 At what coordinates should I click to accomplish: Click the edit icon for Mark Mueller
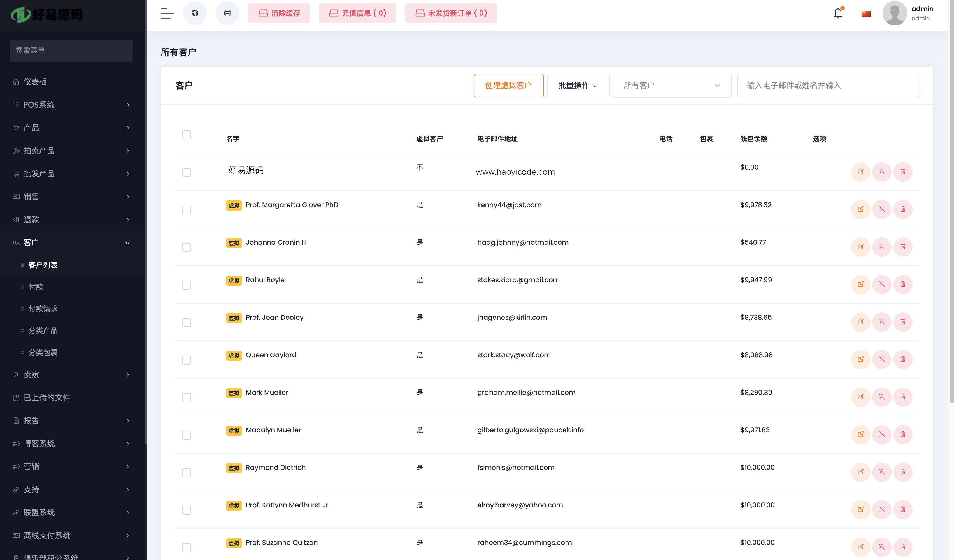pyautogui.click(x=860, y=397)
